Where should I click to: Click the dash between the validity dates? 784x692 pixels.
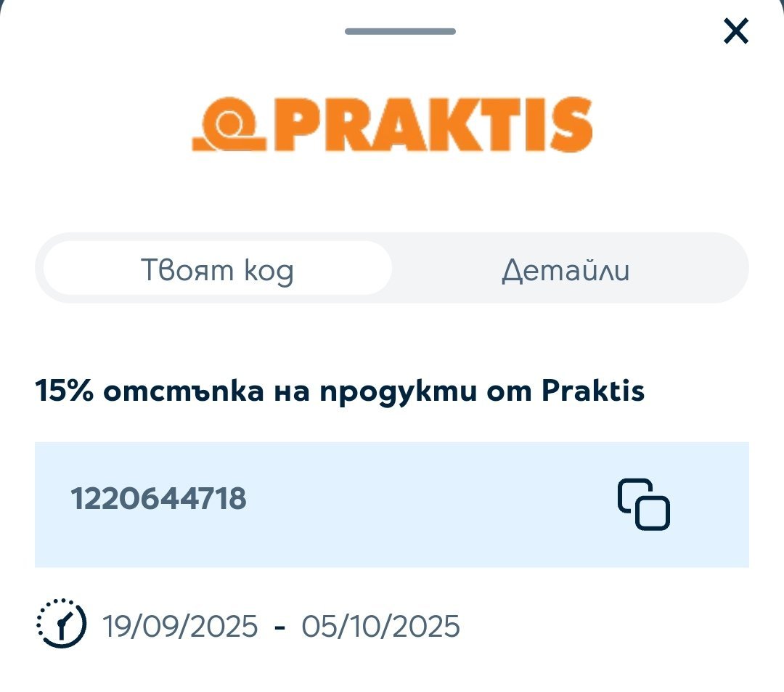[280, 627]
